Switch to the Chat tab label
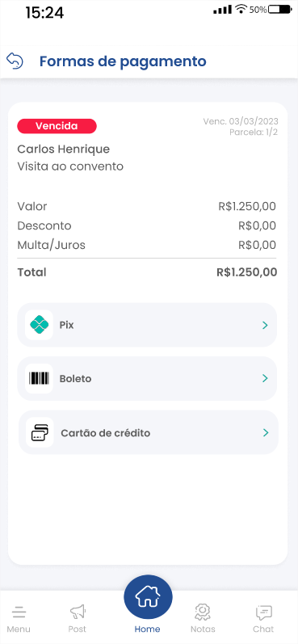Screen dimensions: 298x644 coord(263,629)
